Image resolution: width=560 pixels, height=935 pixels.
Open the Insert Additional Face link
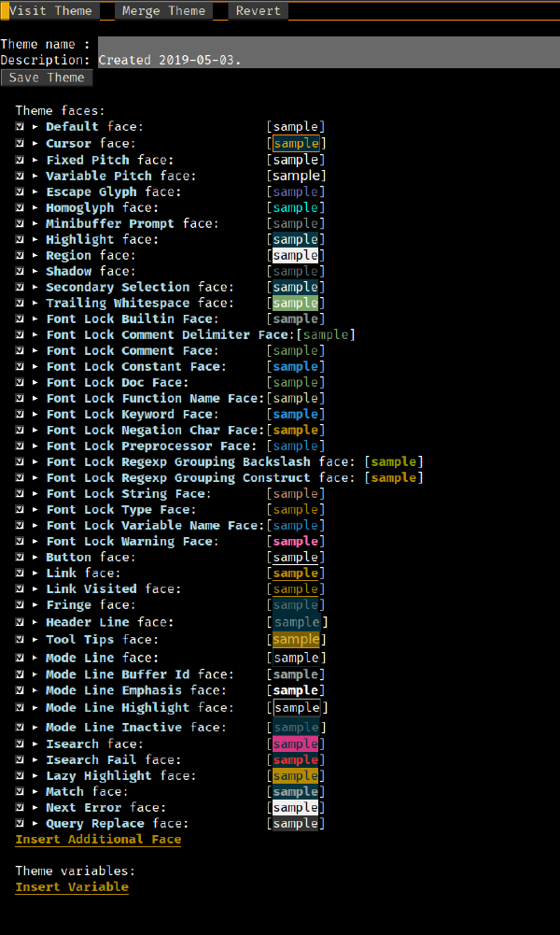coord(98,840)
